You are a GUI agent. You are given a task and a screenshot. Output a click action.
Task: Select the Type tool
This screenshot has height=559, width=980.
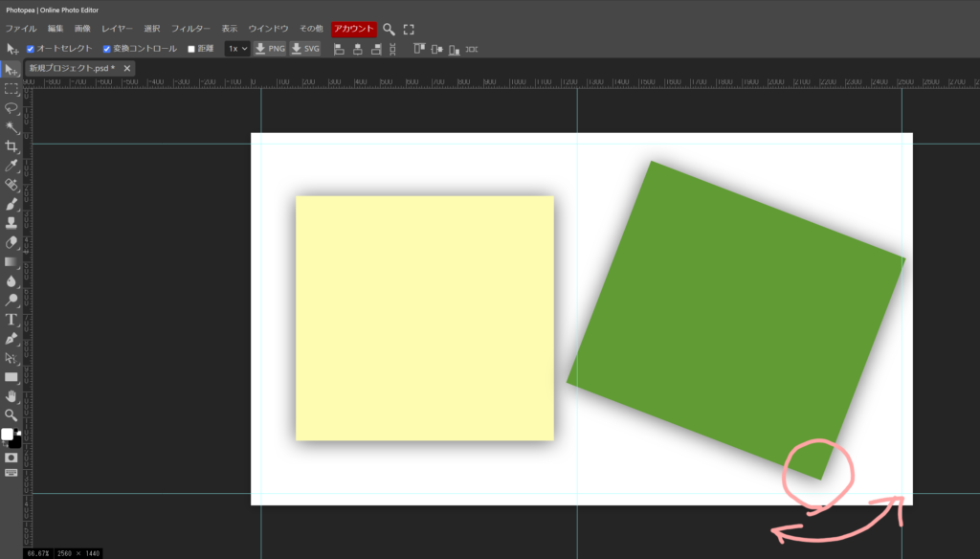pyautogui.click(x=11, y=319)
